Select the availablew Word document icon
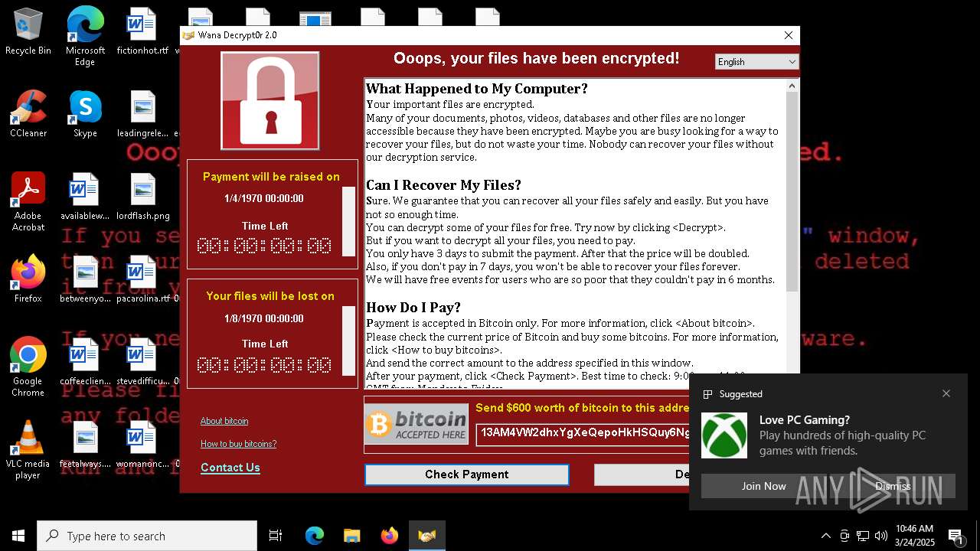 click(x=85, y=197)
